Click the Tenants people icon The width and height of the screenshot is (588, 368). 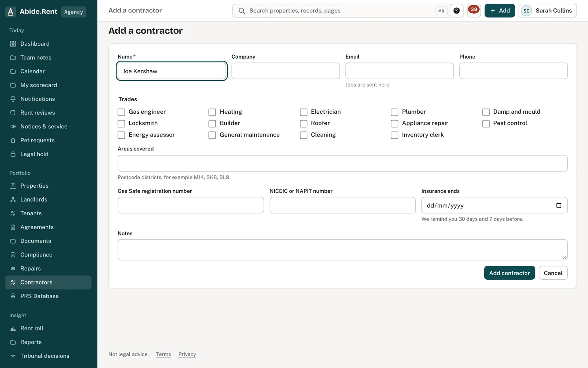pos(13,213)
